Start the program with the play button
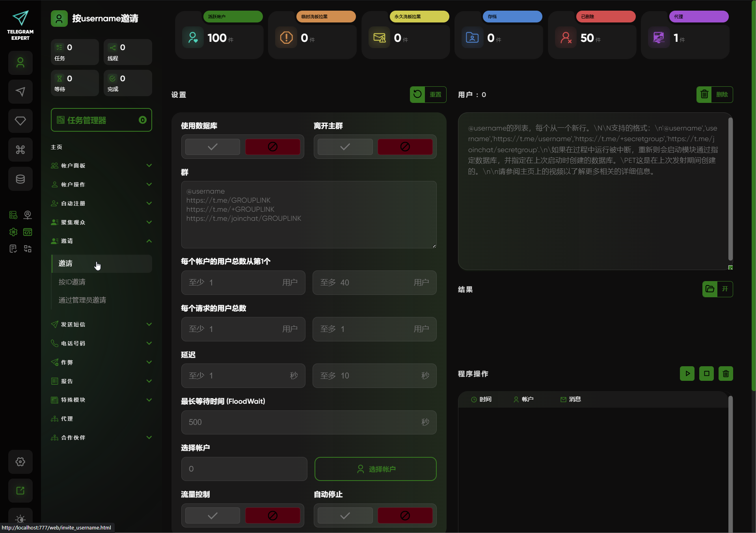 (687, 373)
